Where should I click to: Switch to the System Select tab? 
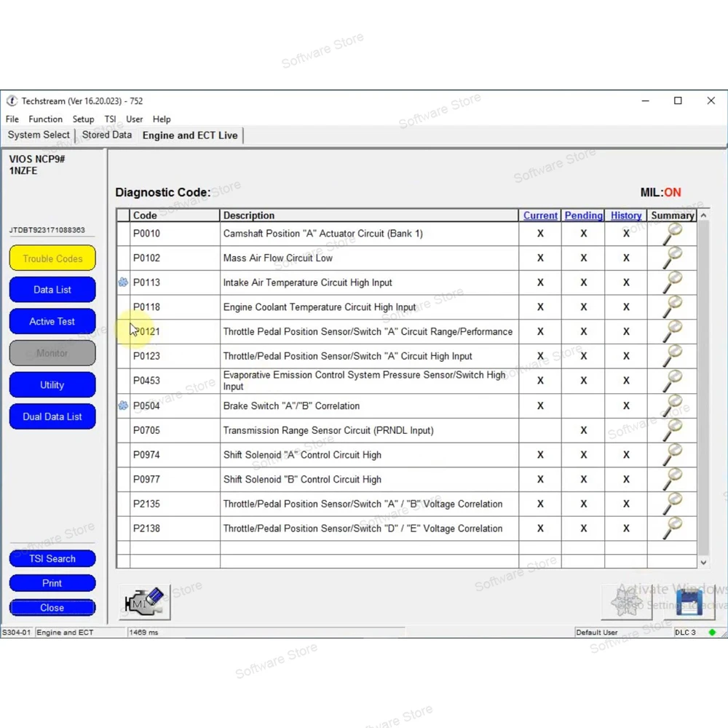39,135
